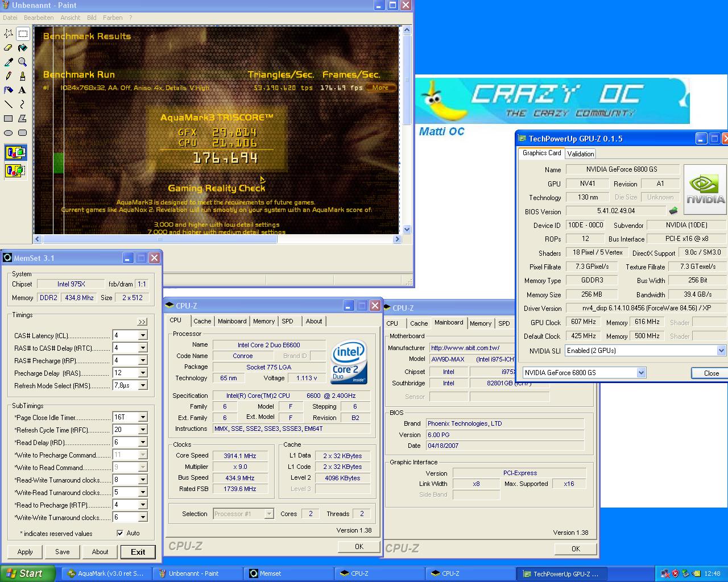Select the Polygon shape tool
The height and width of the screenshot is (582, 728).
tap(22, 118)
